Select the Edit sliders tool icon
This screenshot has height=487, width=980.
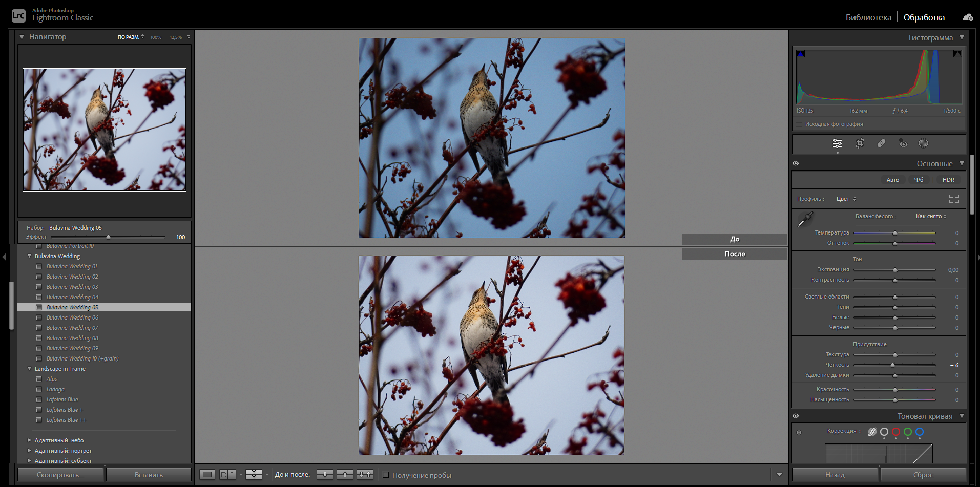click(x=837, y=143)
